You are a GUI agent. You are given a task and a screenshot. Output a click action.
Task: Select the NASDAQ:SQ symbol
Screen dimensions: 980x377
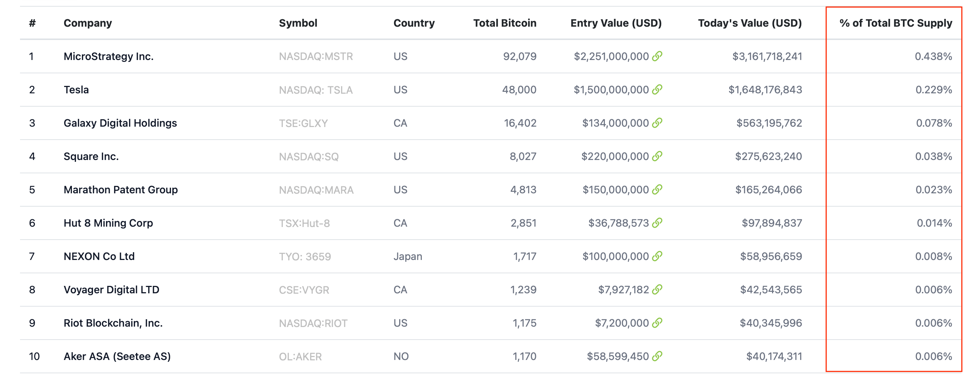click(x=308, y=157)
